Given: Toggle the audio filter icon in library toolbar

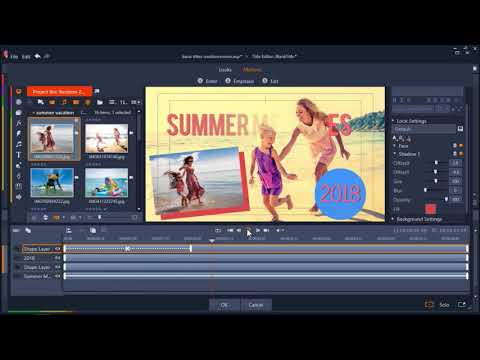Looking at the screenshot, I should (64, 102).
